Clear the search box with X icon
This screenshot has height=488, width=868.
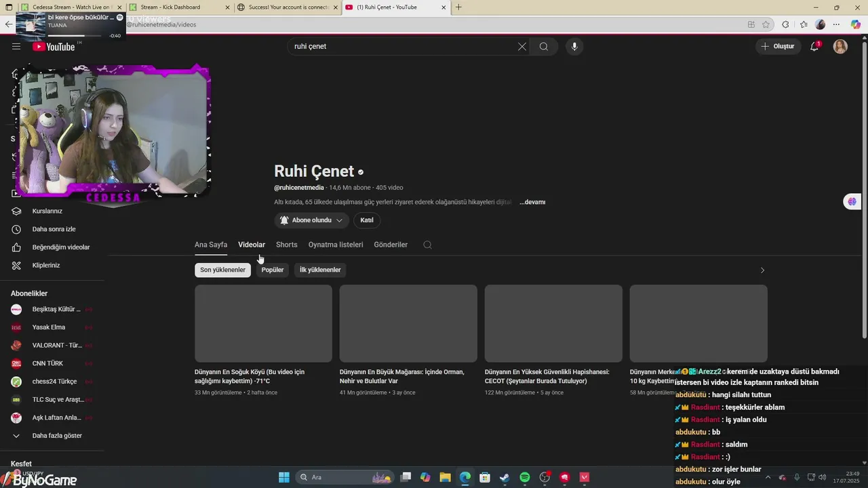[x=522, y=46]
